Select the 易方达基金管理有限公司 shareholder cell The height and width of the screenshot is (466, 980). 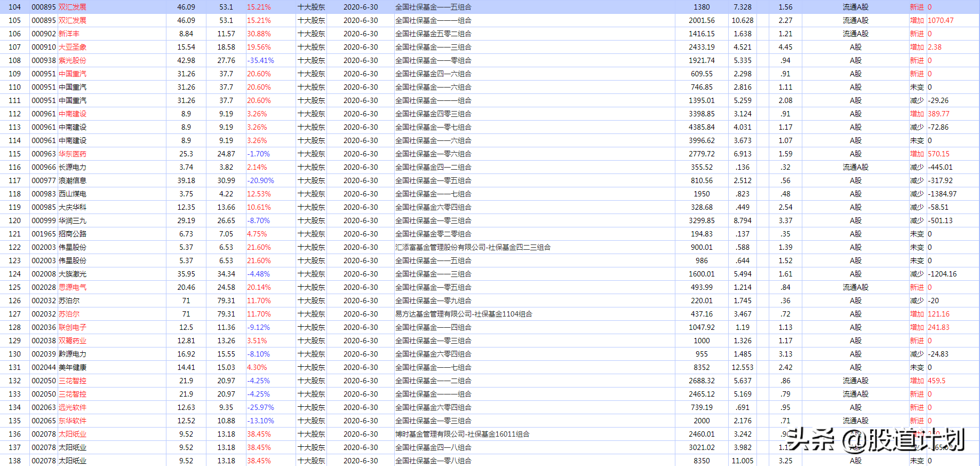tap(464, 314)
